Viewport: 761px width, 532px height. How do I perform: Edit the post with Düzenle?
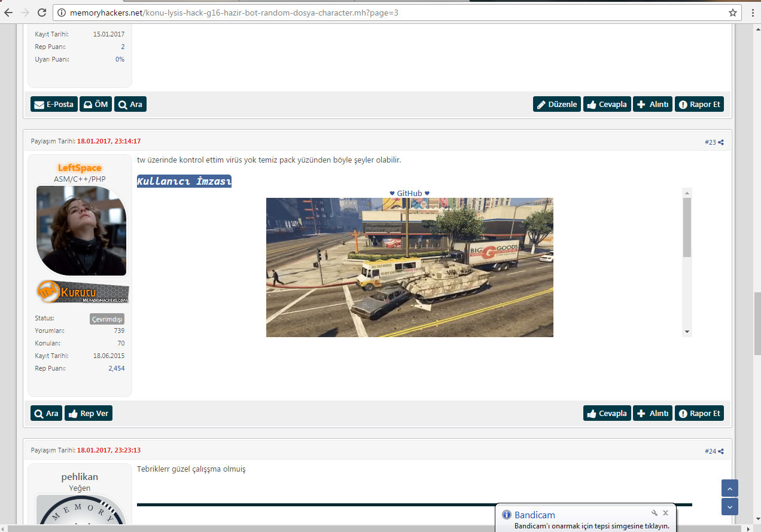[557, 104]
